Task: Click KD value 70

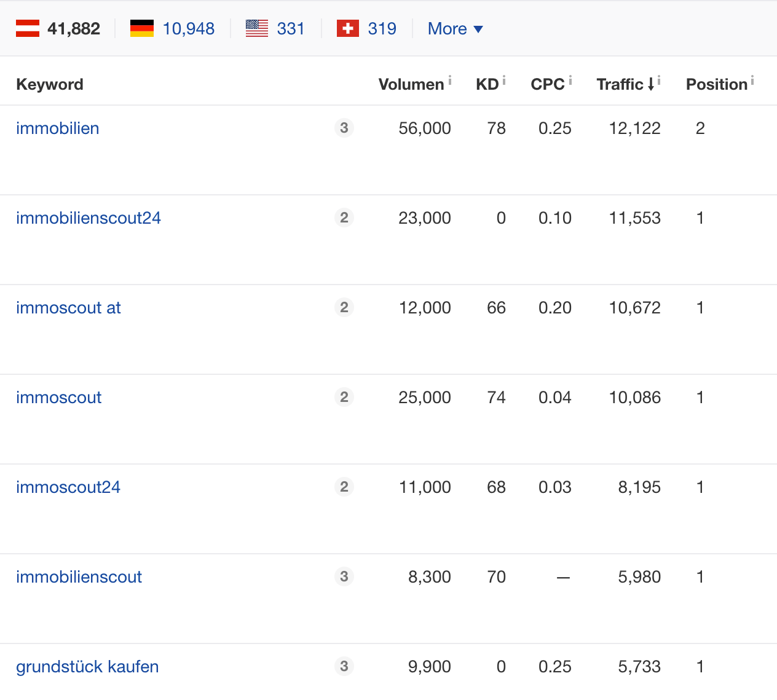Action: (497, 577)
